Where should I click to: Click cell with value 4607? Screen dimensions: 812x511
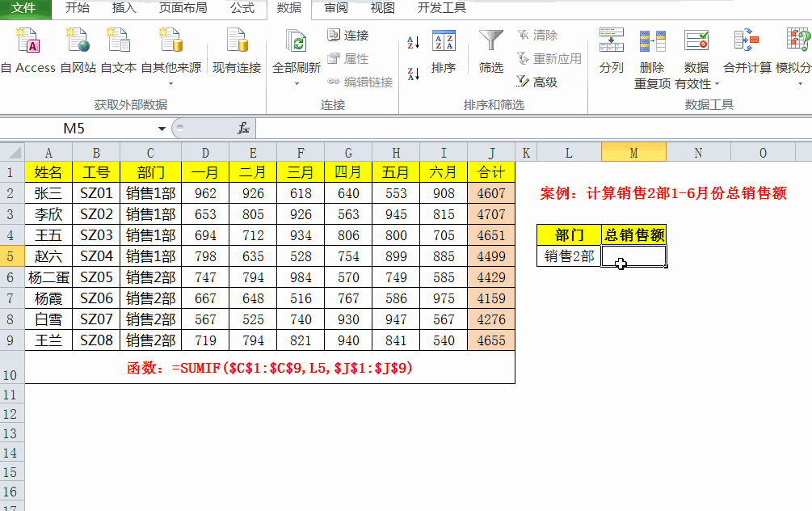tap(491, 193)
